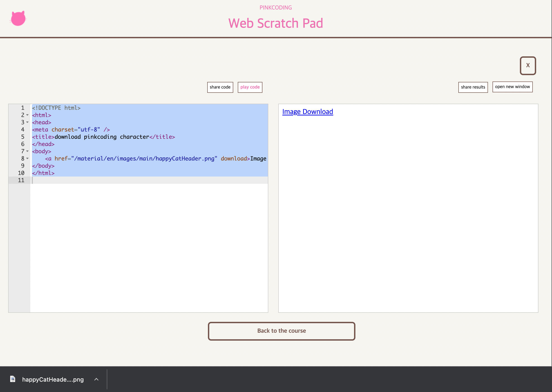The height and width of the screenshot is (392, 552).
Task: Click the share code button
Action: (220, 87)
